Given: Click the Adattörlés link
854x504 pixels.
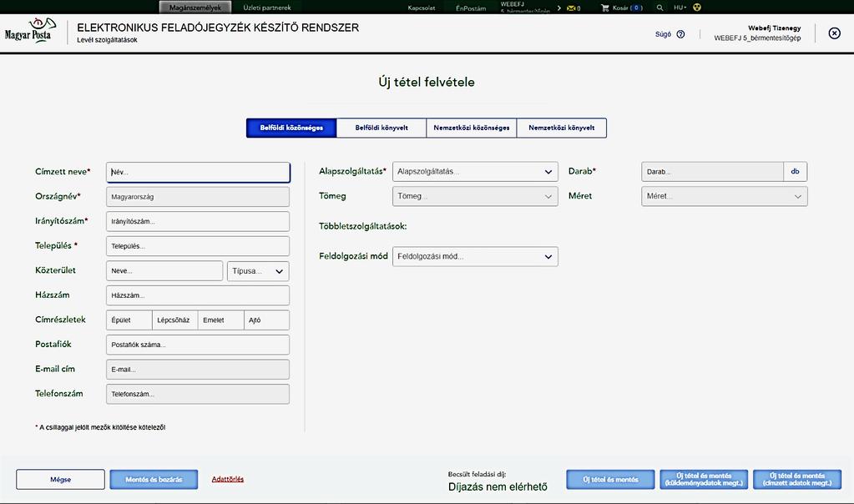Looking at the screenshot, I should (228, 479).
